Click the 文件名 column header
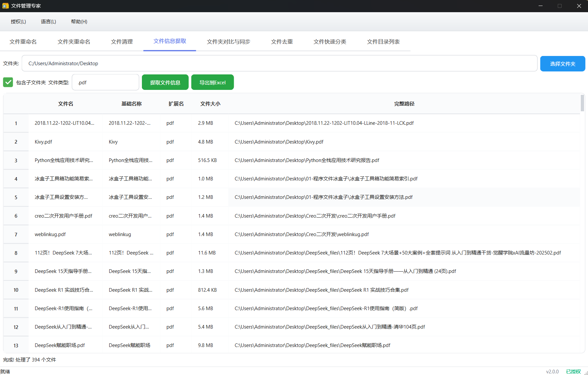588x375 pixels. click(x=66, y=104)
